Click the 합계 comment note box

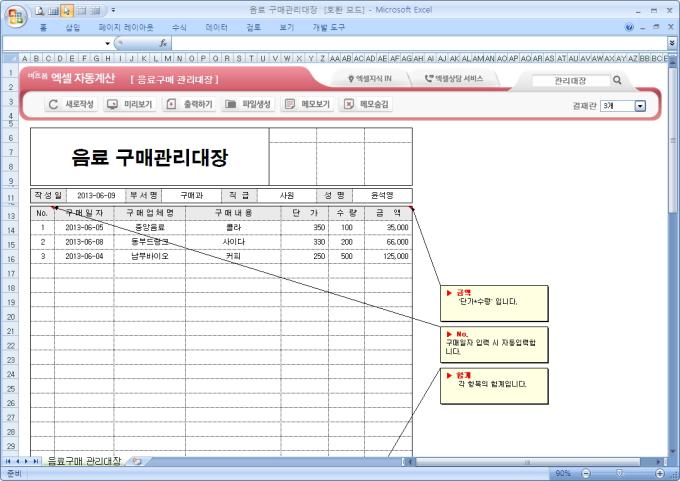point(494,386)
